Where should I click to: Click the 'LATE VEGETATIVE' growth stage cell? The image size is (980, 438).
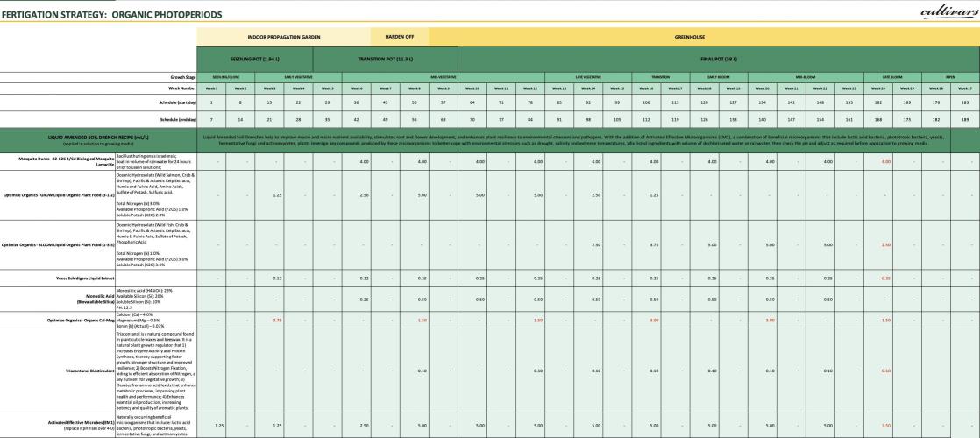588,77
